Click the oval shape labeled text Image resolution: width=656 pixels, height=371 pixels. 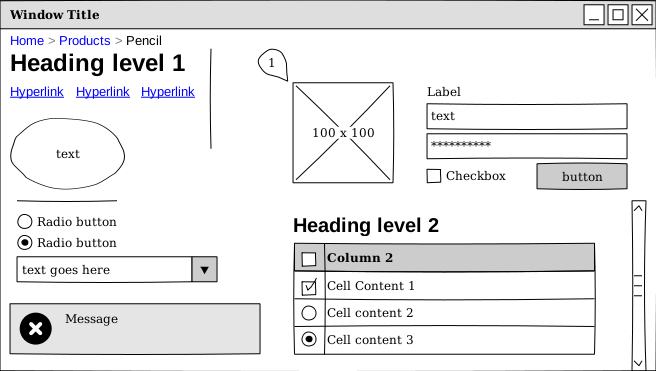[67, 154]
